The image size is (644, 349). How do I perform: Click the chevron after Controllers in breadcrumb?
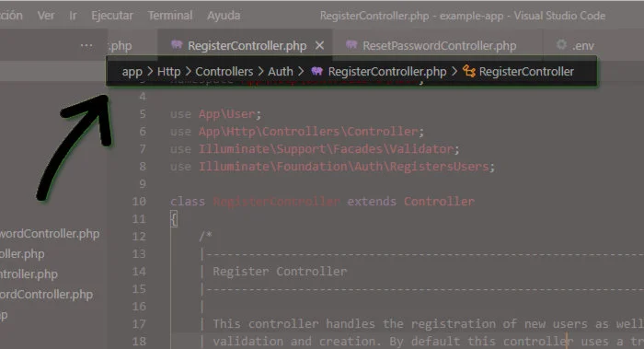pos(260,72)
